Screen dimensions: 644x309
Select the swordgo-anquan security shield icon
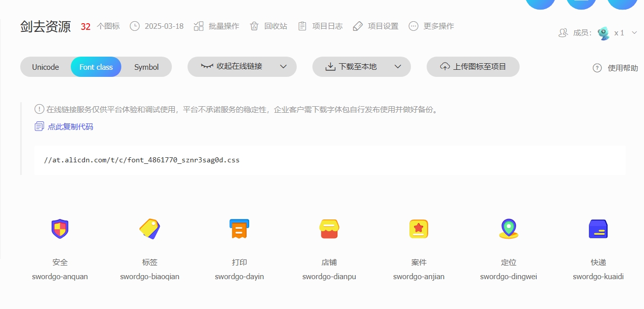(60, 229)
